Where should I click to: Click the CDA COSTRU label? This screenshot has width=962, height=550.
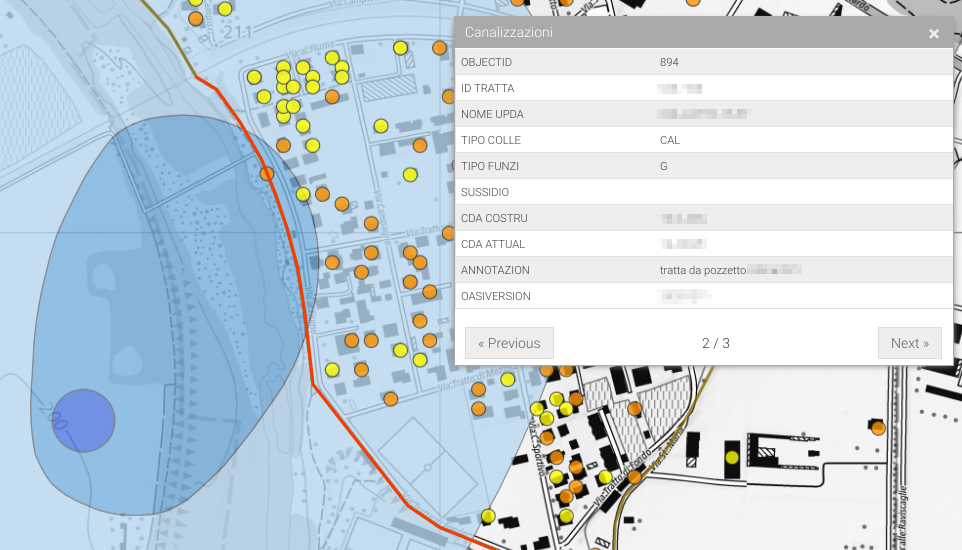point(494,218)
